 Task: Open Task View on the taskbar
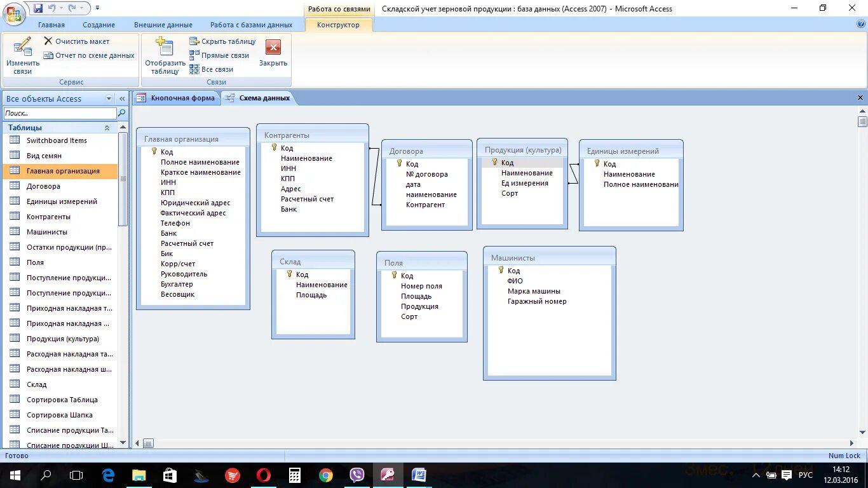pyautogui.click(x=76, y=475)
